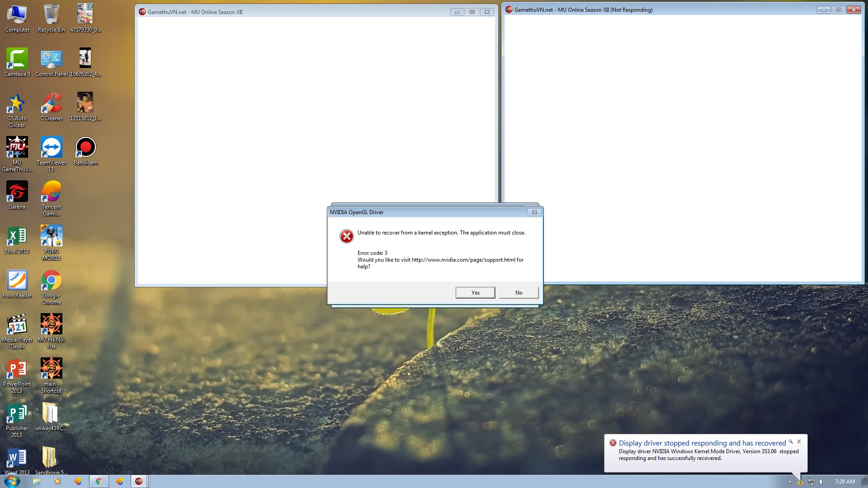This screenshot has height=488, width=868.
Task: Switch to Chrome in the taskbar
Action: [x=99, y=482]
